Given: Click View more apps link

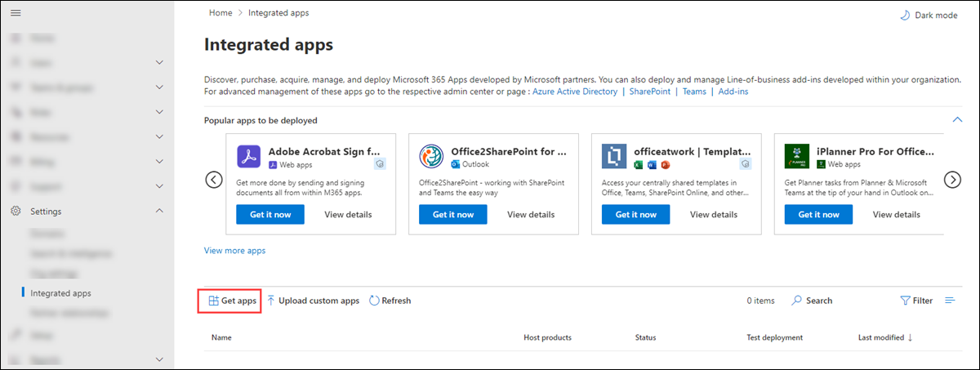Looking at the screenshot, I should click(x=234, y=251).
